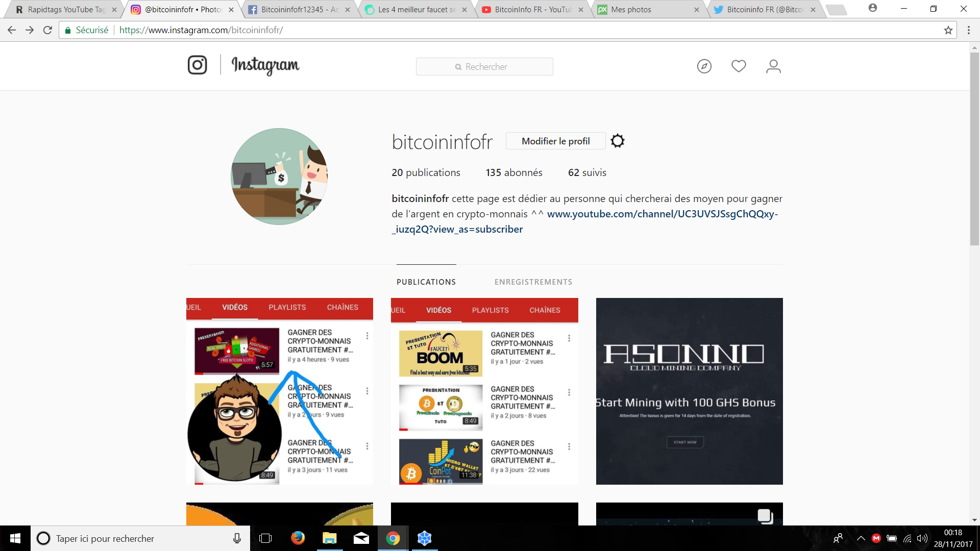Switch to the ENREGISTREMENTS tab
The image size is (980, 551).
coord(533,282)
